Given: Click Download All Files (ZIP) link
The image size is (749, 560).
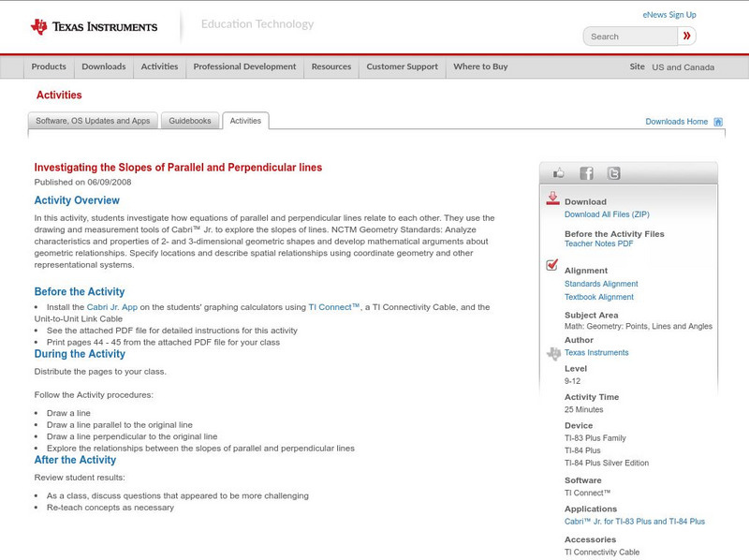Looking at the screenshot, I should 607,214.
